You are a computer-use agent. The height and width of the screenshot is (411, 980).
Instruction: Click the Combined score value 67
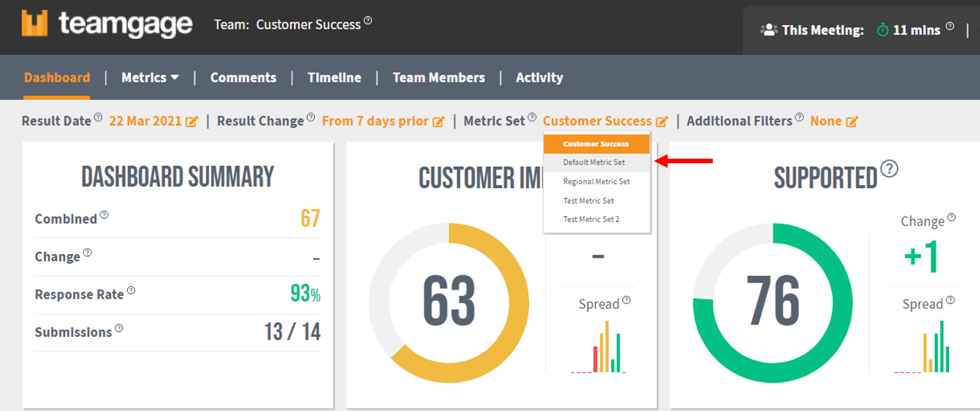point(310,218)
